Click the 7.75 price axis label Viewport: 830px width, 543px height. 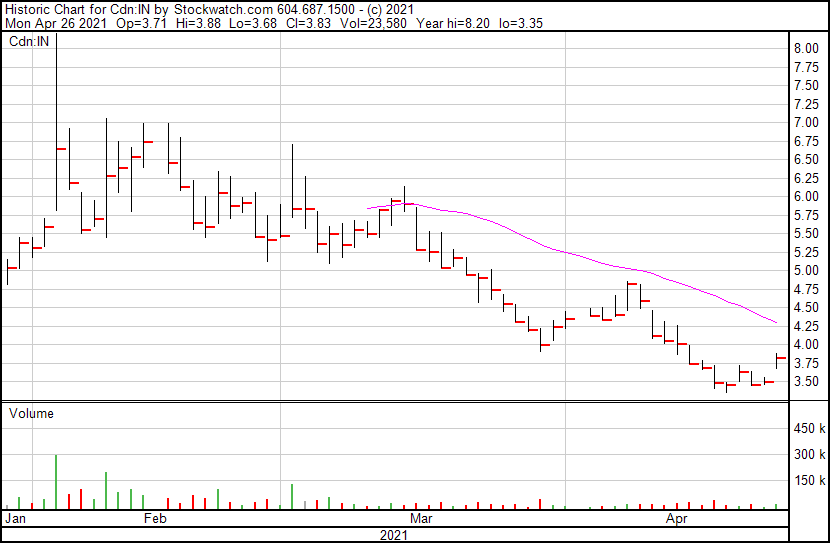click(806, 67)
